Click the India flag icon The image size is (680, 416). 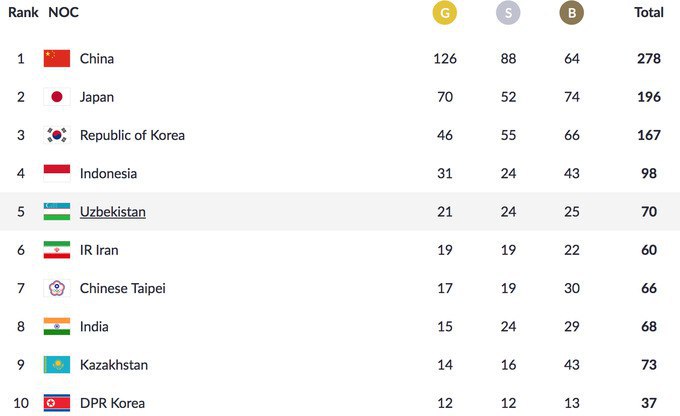point(57,326)
